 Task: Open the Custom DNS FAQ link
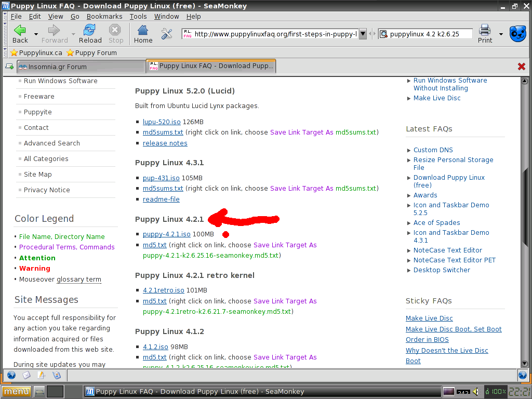point(433,150)
